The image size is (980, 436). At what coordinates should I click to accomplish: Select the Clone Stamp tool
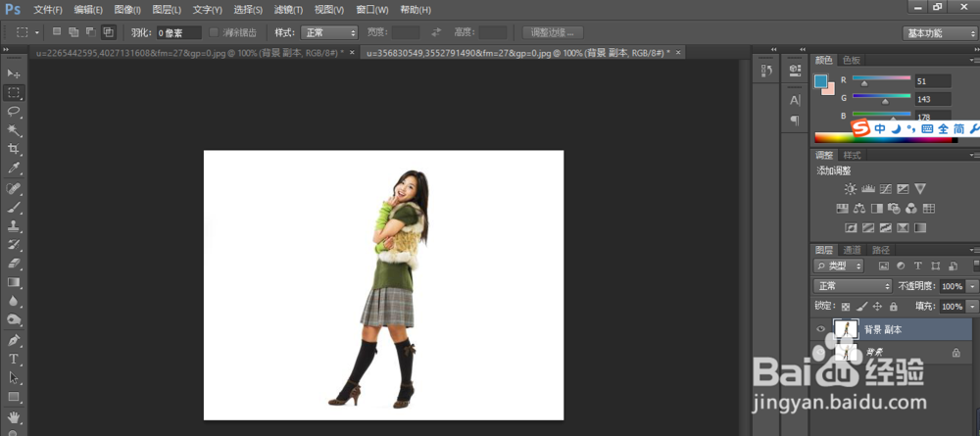tap(14, 225)
